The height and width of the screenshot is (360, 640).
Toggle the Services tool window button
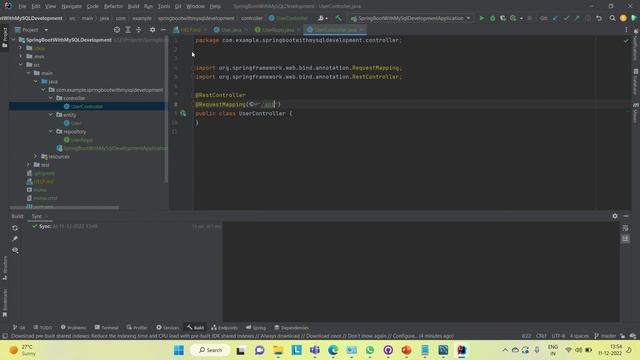click(x=167, y=328)
